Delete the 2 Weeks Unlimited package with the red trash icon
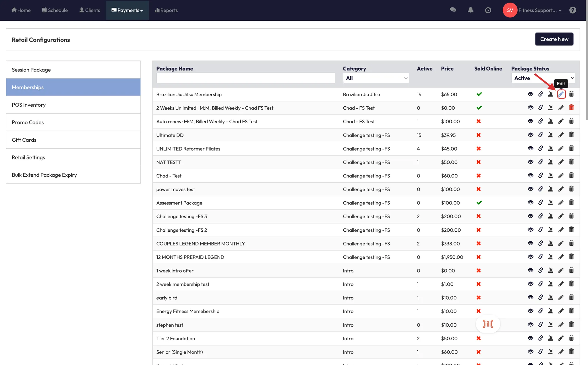 point(571,108)
